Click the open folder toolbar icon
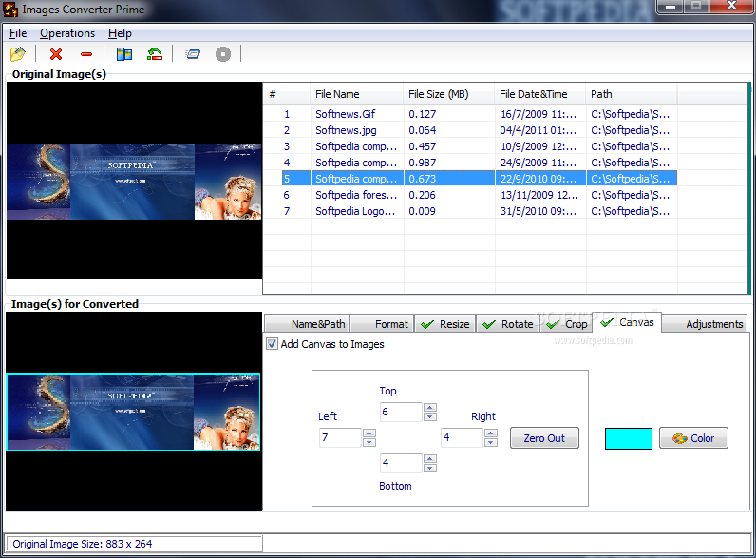 tap(18, 53)
